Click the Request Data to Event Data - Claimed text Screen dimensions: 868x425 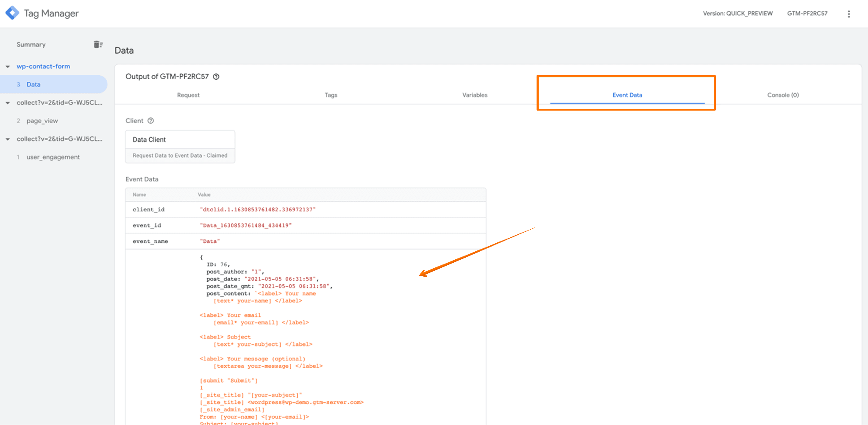click(x=180, y=156)
